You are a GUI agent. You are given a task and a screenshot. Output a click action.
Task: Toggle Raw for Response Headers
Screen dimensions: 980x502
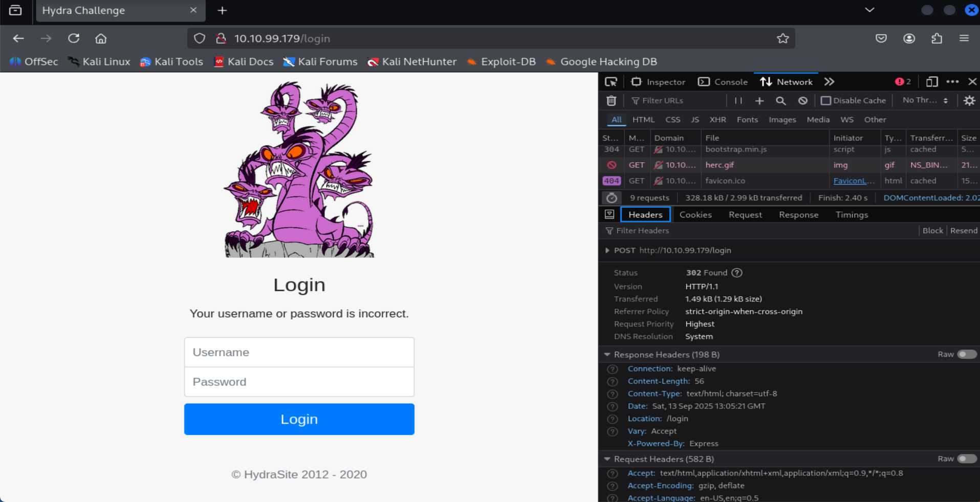[967, 354]
